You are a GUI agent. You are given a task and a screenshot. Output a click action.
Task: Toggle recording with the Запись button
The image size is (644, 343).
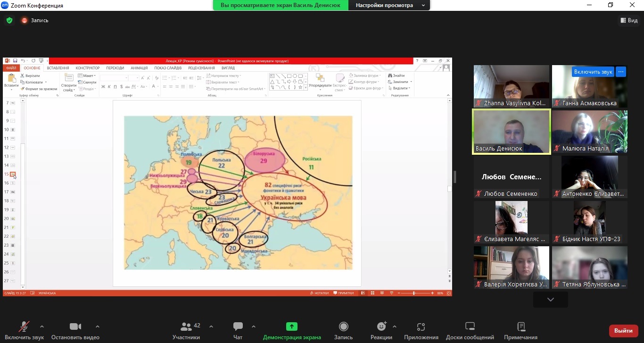click(343, 327)
